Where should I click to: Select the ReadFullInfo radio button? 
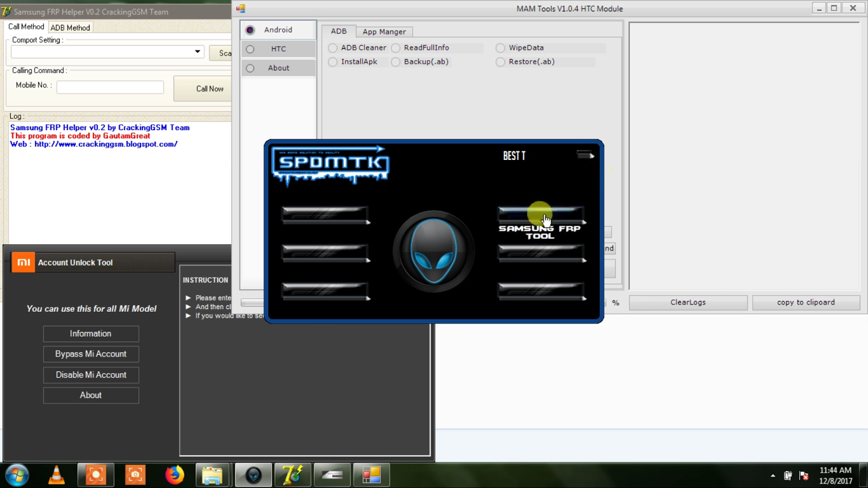coord(395,48)
